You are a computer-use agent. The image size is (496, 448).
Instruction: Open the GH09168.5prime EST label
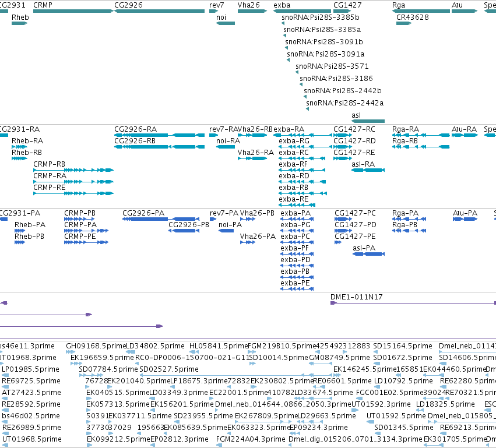click(x=96, y=346)
